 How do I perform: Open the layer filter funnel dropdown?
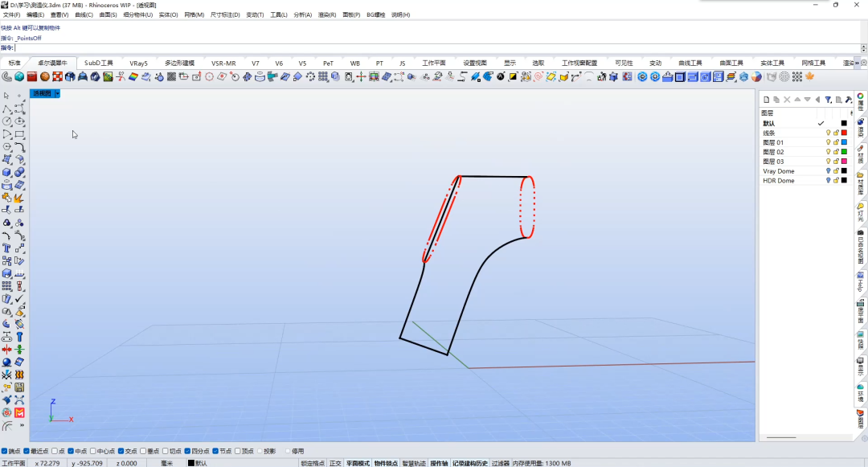828,100
